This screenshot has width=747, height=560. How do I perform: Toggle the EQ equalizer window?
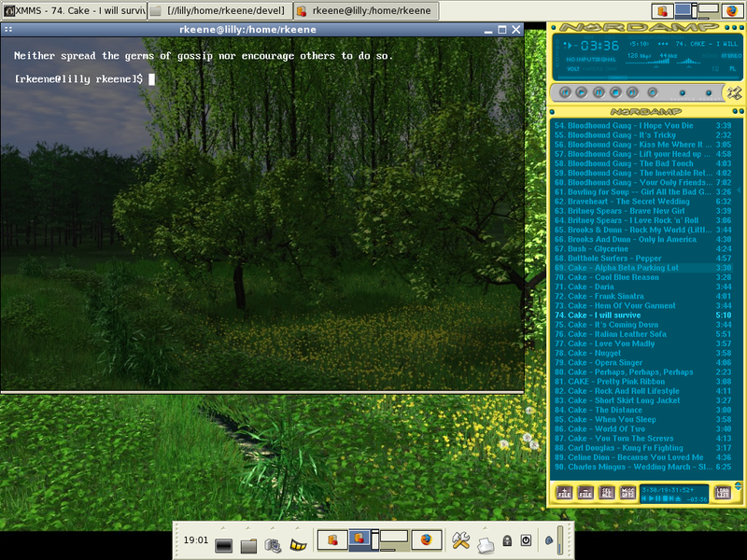pos(715,68)
